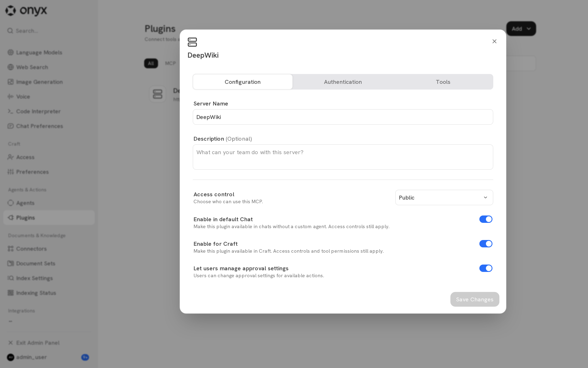Click the Exit Admin Panel X icon
Viewport: 588px width, 368px height.
[10, 343]
